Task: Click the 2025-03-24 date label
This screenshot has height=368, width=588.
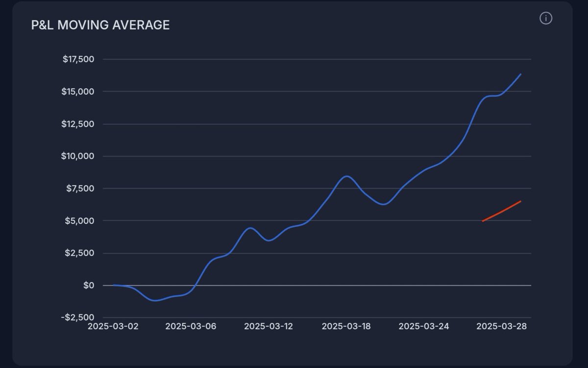Action: [423, 326]
